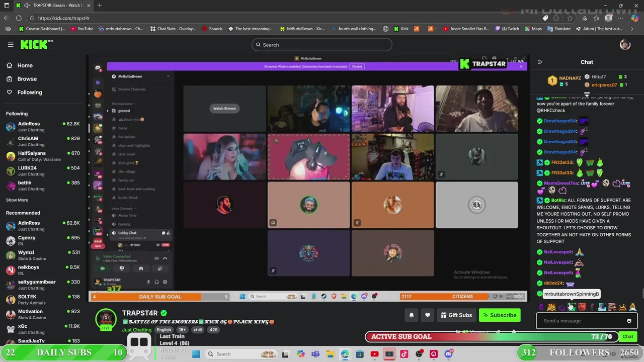Open the Kick hamburger sidebar menu
This screenshot has height=362, width=644.
11,45
